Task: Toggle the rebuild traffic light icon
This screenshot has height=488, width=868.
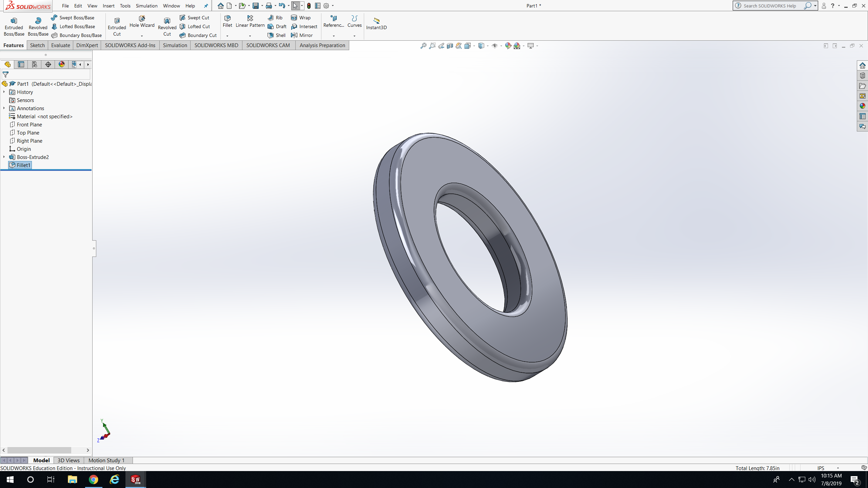Action: click(309, 6)
